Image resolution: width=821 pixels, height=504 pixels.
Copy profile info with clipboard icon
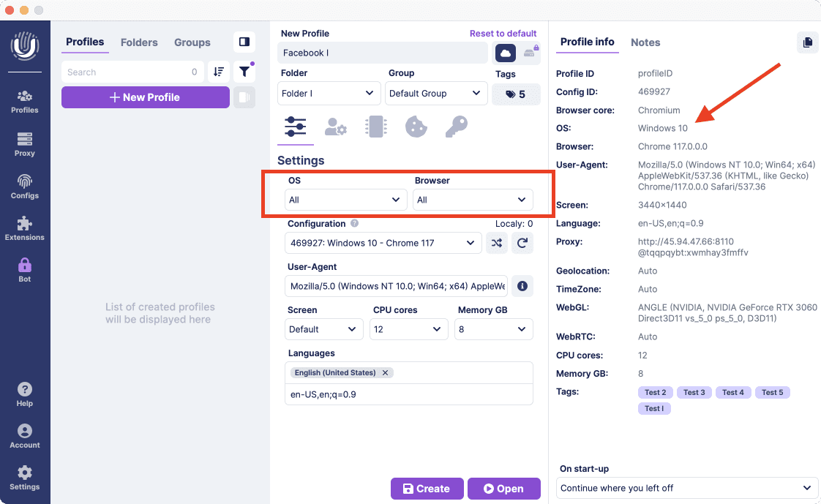click(807, 42)
